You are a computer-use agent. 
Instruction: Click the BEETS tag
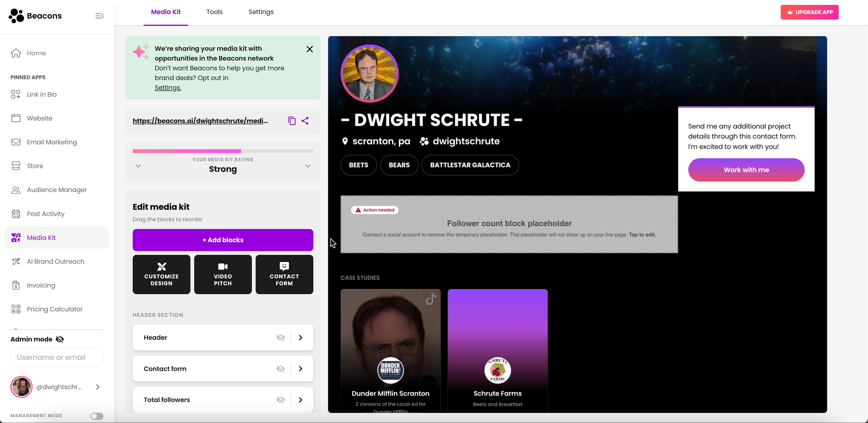click(x=358, y=165)
